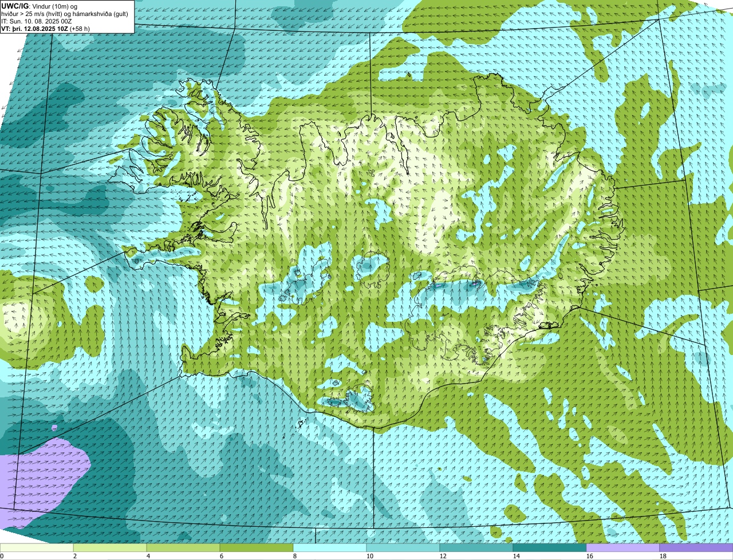Click the legend scale label "6"

221,556
